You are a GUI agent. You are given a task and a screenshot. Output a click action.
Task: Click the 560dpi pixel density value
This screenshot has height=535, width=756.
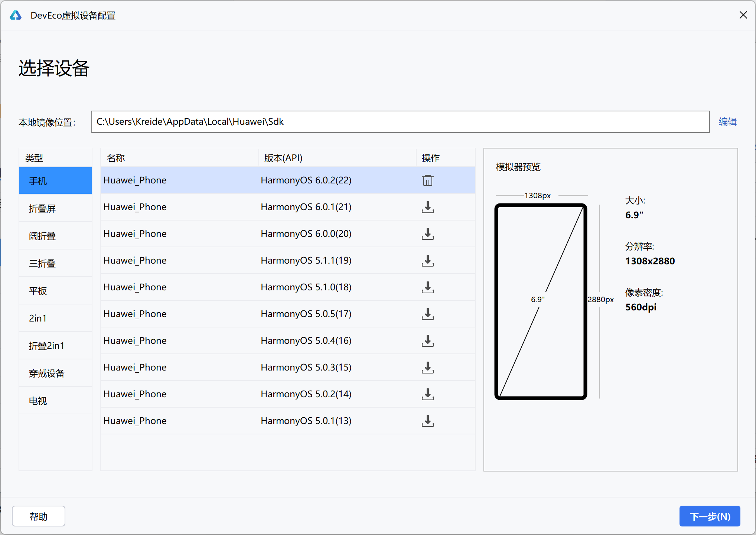tap(641, 307)
